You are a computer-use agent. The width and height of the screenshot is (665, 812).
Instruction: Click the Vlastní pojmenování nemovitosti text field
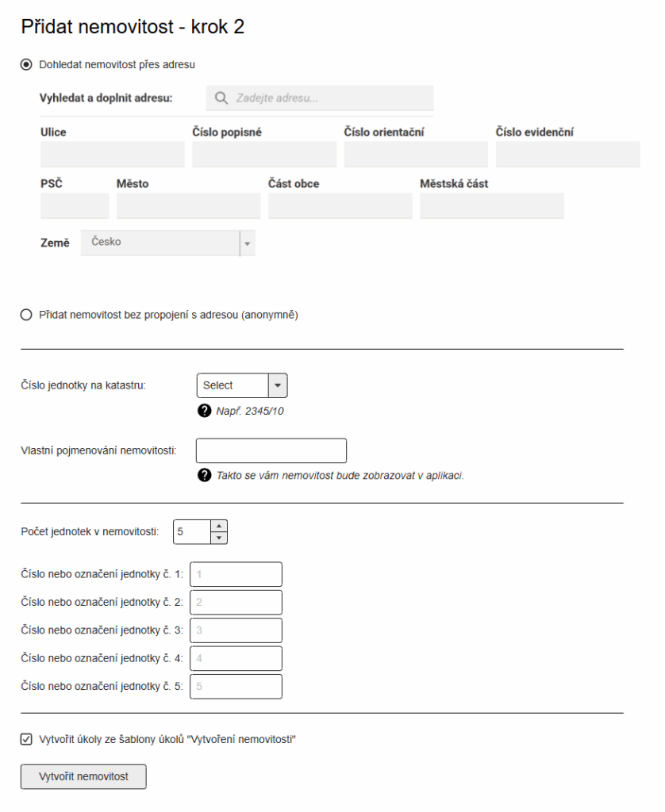[x=271, y=450]
